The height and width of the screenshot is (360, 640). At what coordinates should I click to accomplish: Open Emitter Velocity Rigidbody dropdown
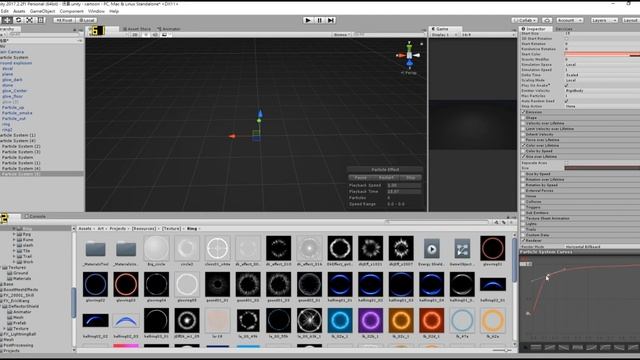[602, 91]
